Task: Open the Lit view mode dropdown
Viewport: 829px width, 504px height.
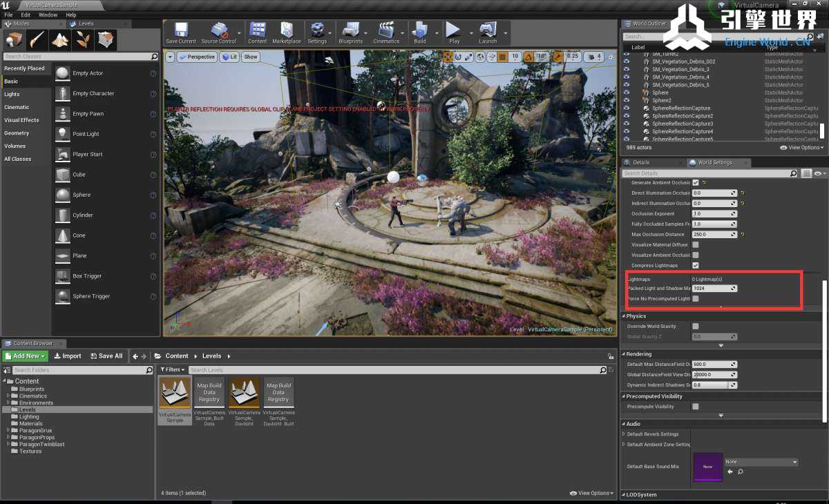Action: 229,57
